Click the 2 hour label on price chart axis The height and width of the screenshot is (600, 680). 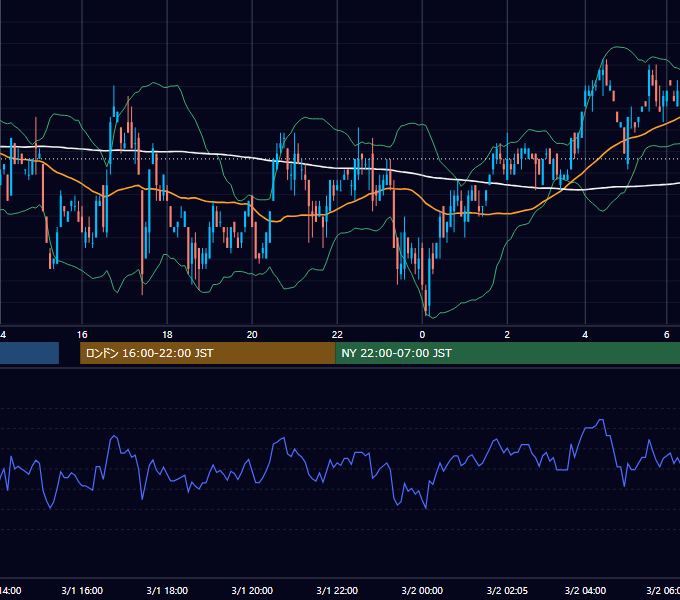(507, 335)
